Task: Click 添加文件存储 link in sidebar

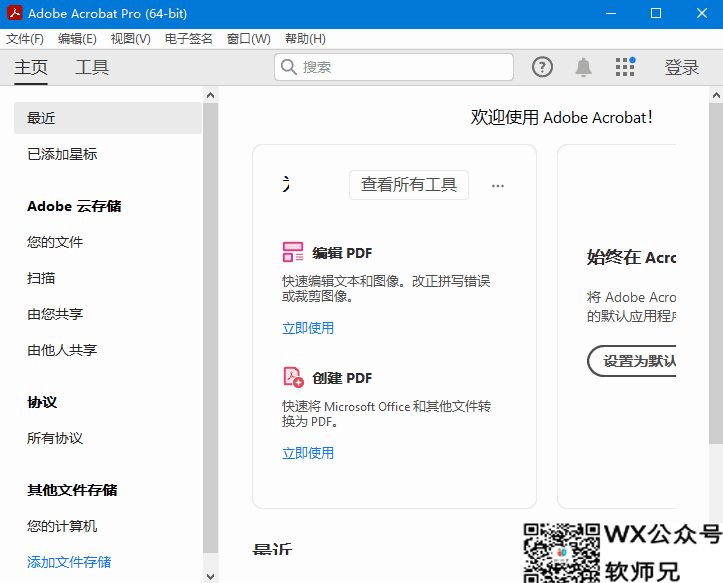Action: [x=69, y=562]
